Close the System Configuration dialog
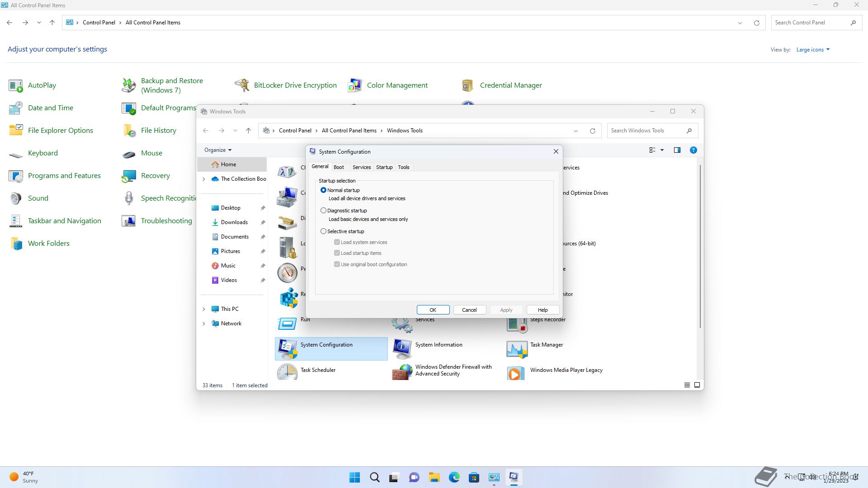This screenshot has height=488, width=868. click(556, 152)
